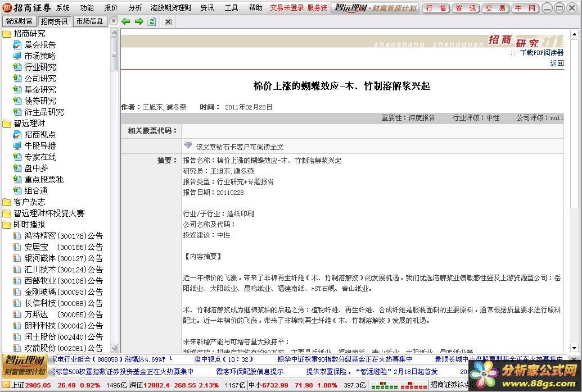Switch to the 招商资讯 tab
582x392 pixels.
(54, 21)
